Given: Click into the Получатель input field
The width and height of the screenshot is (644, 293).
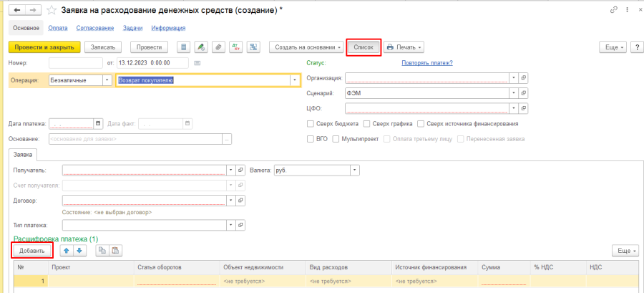Looking at the screenshot, I should click(144, 170).
